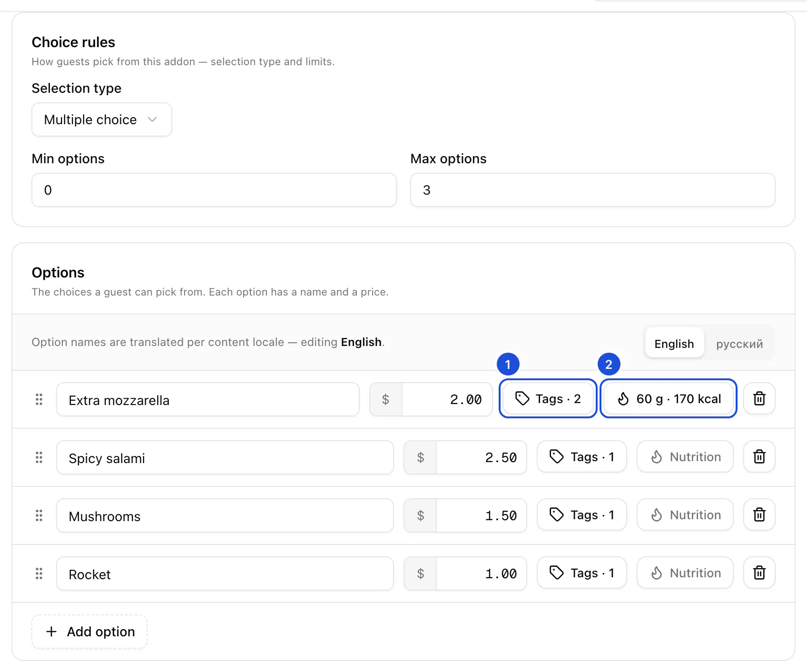The height and width of the screenshot is (672, 807).
Task: Click dollar sign beside 2.50 price
Action: click(x=421, y=457)
